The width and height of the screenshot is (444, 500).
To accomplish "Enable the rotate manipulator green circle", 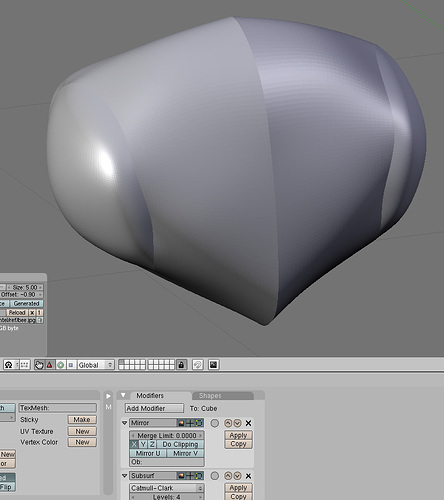I will [60, 365].
